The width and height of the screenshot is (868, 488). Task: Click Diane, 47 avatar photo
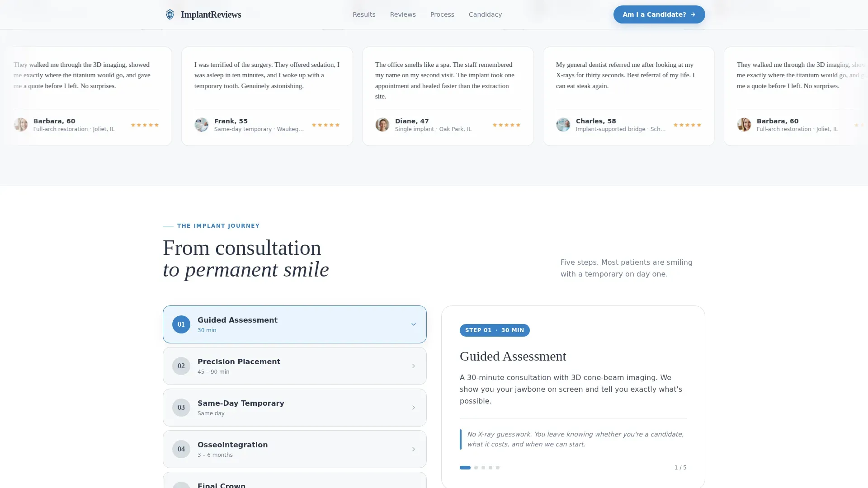[382, 125]
